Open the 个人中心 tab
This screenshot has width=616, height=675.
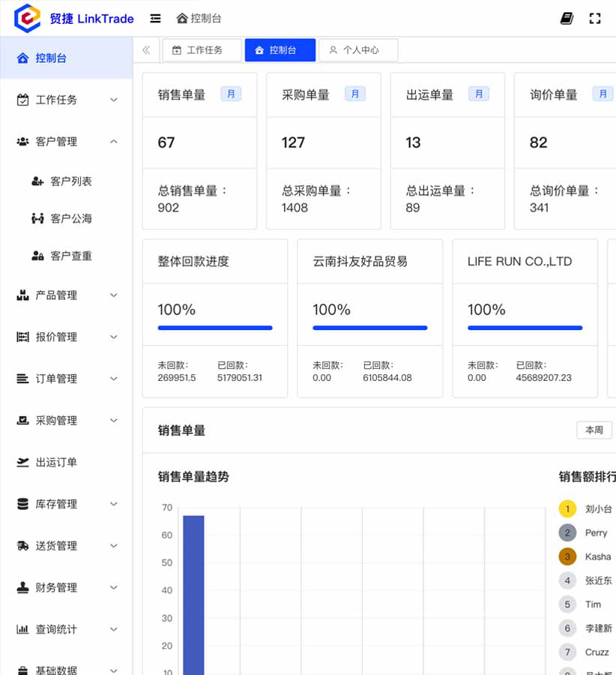pos(358,50)
